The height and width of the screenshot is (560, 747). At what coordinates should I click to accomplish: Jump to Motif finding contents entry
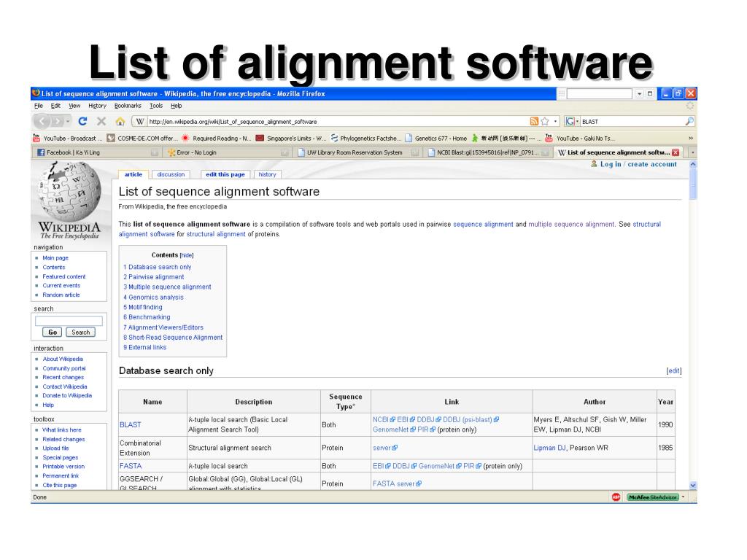pyautogui.click(x=142, y=307)
